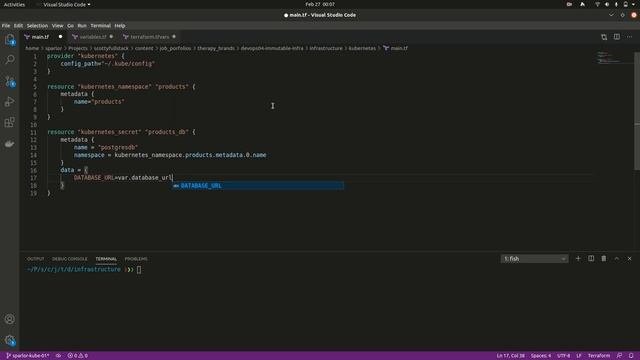
Task: Click the 'postgresdb' string on line 13
Action: click(x=118, y=147)
